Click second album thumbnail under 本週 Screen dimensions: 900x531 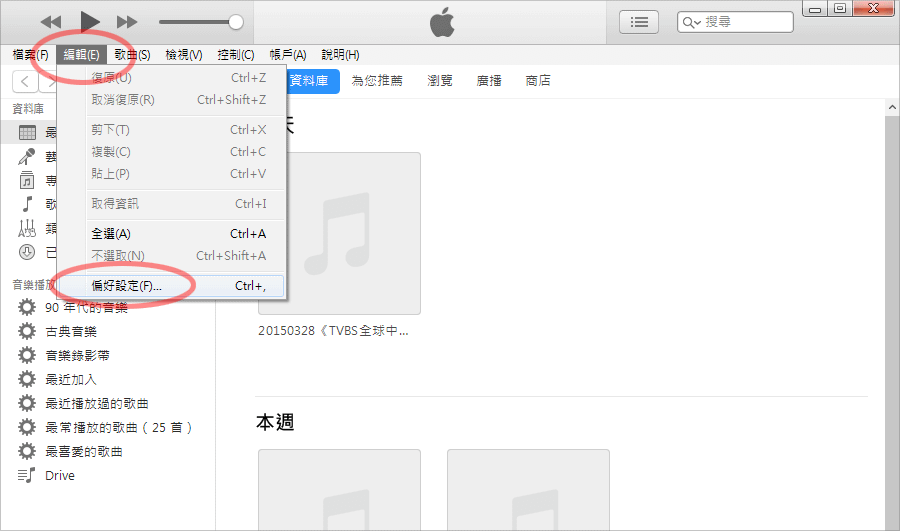[x=528, y=490]
